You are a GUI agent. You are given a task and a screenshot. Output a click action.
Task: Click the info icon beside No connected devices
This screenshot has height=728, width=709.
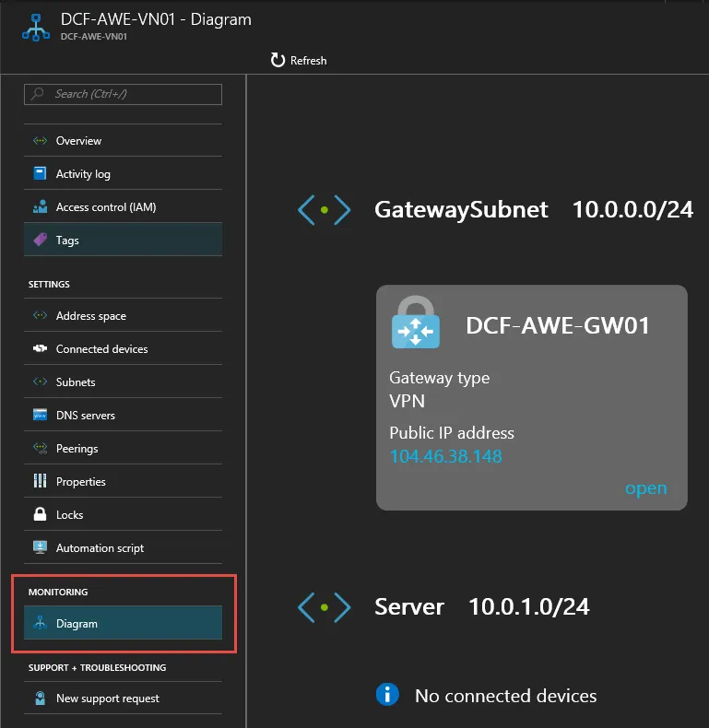(388, 695)
